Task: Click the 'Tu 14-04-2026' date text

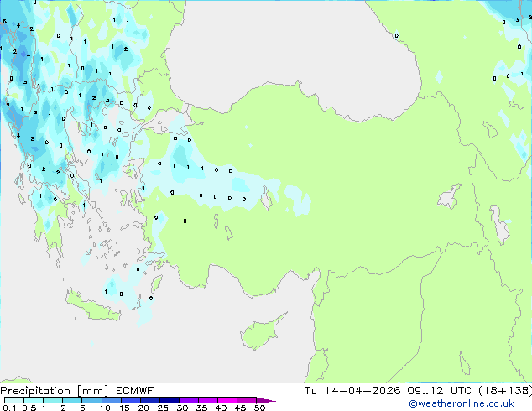Action: point(352,391)
